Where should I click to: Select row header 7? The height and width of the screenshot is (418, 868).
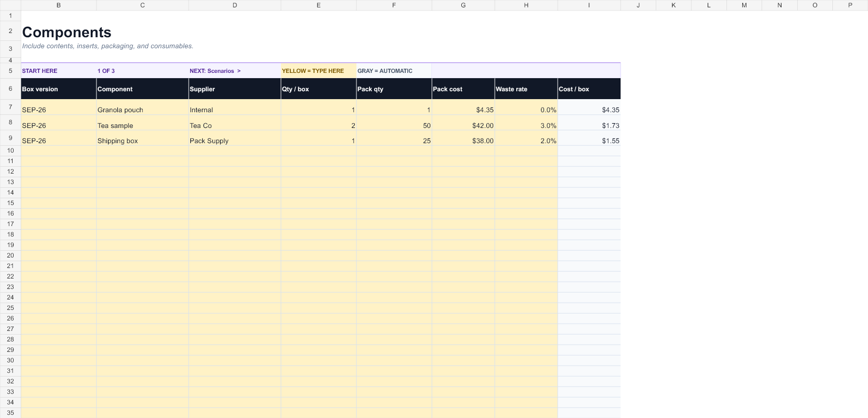(x=10, y=107)
